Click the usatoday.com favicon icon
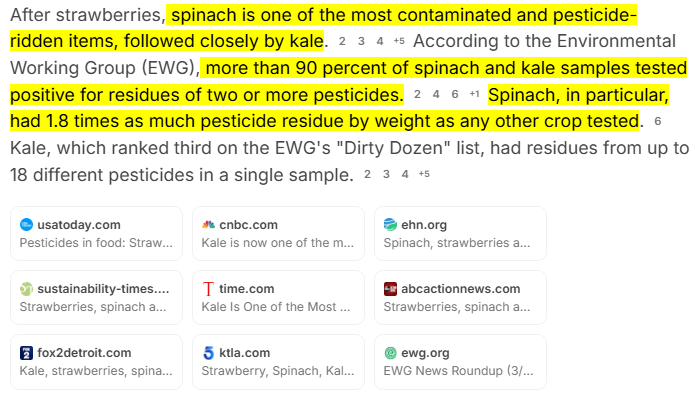Viewport: 695px width, 393px height. point(27,225)
